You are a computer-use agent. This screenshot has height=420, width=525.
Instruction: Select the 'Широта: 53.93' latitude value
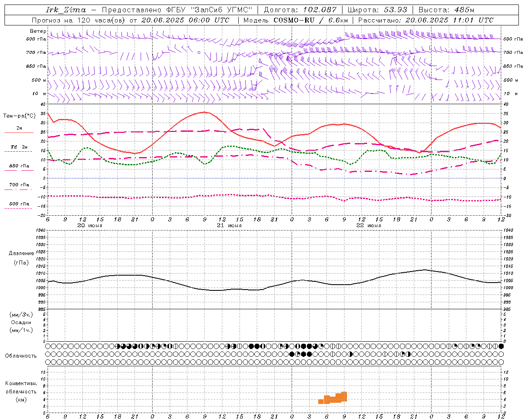377,10
